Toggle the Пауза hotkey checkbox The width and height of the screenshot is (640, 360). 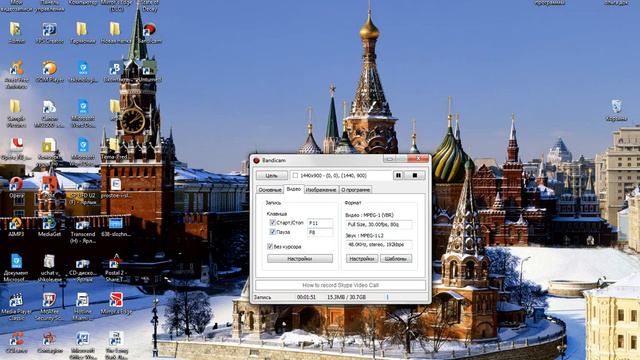coord(273,232)
